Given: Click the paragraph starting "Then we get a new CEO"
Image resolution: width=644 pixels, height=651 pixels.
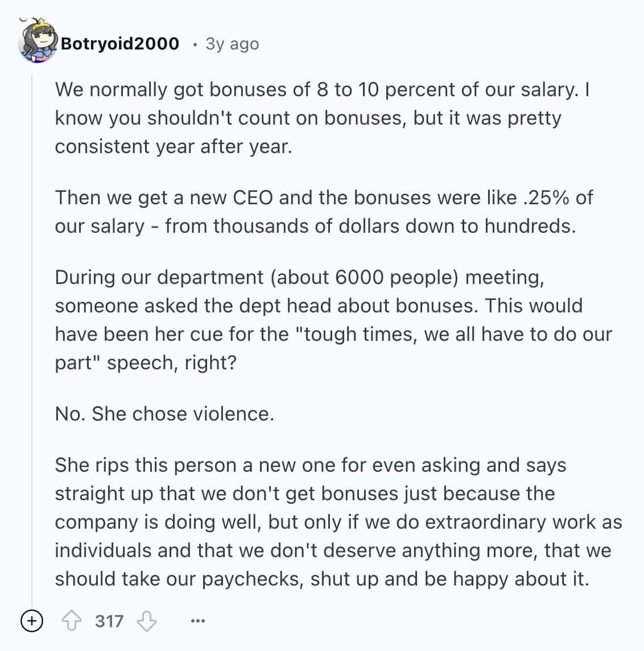Looking at the screenshot, I should click(323, 212).
